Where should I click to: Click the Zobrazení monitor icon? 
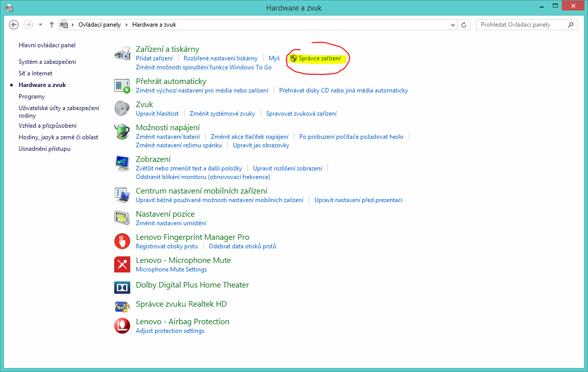tap(122, 163)
